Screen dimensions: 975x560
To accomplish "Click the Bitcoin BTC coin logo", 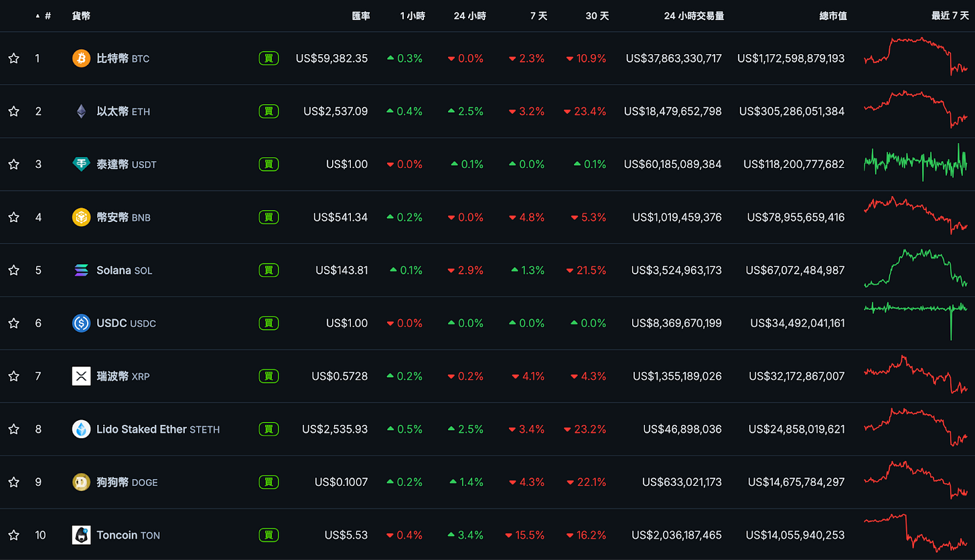I will pos(81,58).
